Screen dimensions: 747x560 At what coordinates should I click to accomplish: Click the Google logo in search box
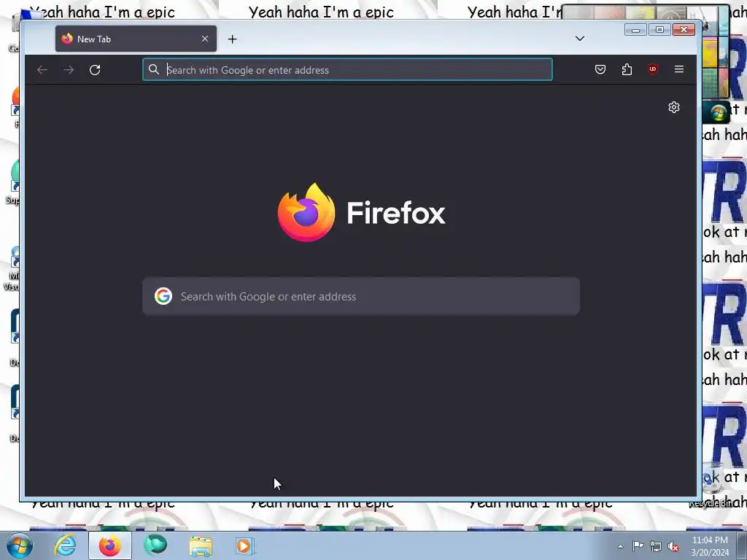tap(163, 296)
